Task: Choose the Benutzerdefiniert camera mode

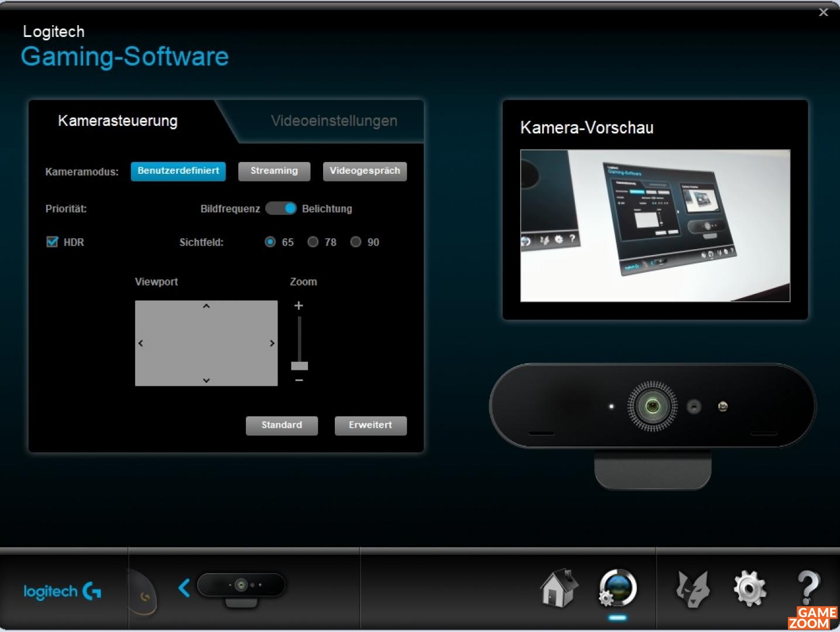Action: pos(178,171)
